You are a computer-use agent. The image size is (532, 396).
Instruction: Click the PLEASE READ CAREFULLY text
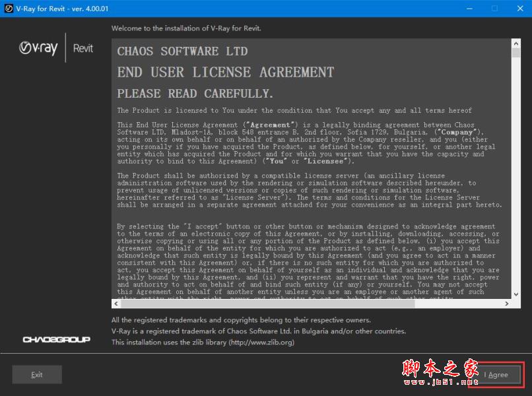coord(195,94)
